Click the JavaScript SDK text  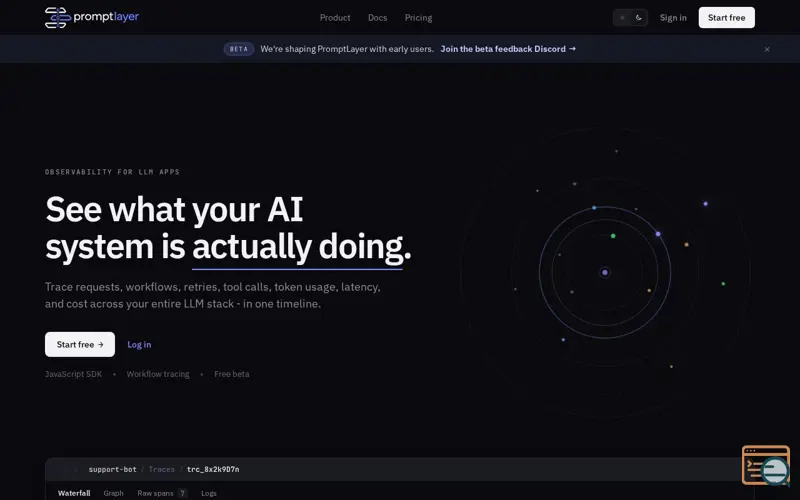tap(73, 374)
